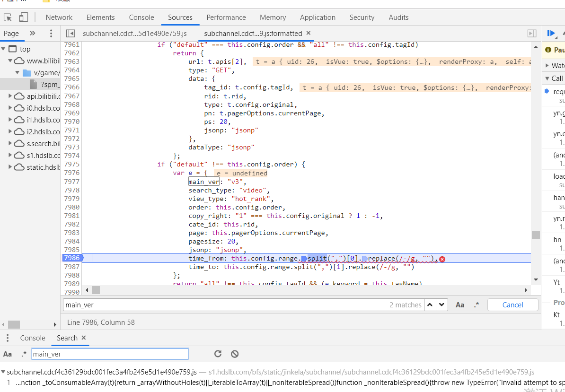Close the drawer Search tab
Image resolution: width=565 pixels, height=392 pixels.
click(84, 338)
